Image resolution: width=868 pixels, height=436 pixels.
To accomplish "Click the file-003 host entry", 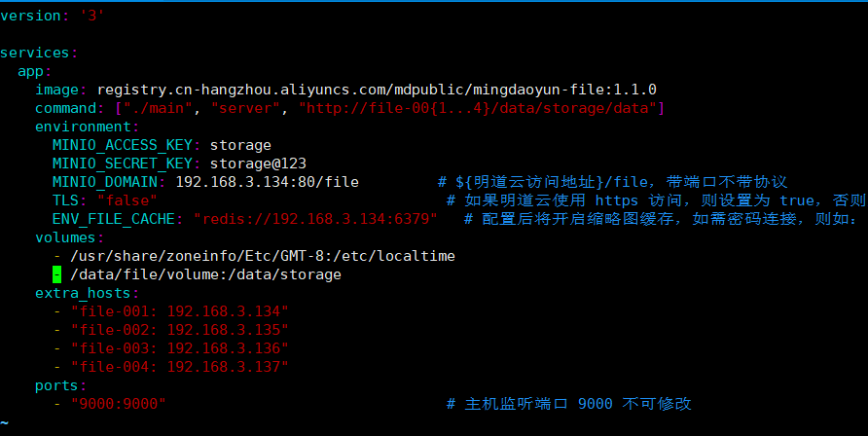I will pyautogui.click(x=180, y=348).
